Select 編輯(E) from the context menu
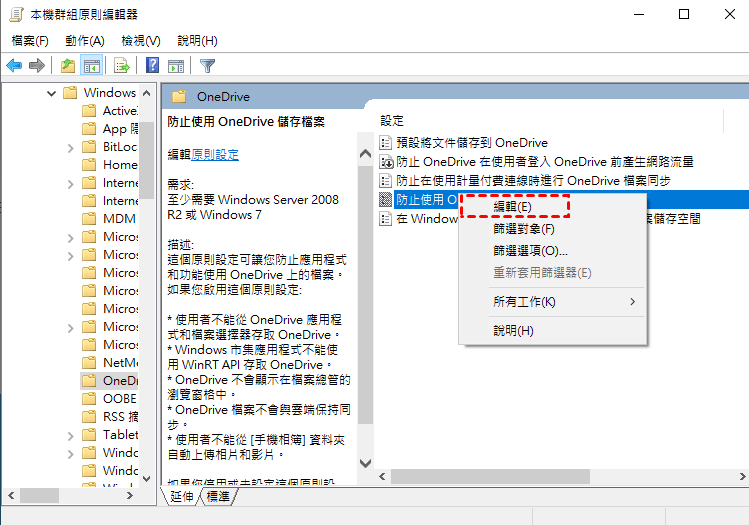The height and width of the screenshot is (525, 749). tap(513, 206)
